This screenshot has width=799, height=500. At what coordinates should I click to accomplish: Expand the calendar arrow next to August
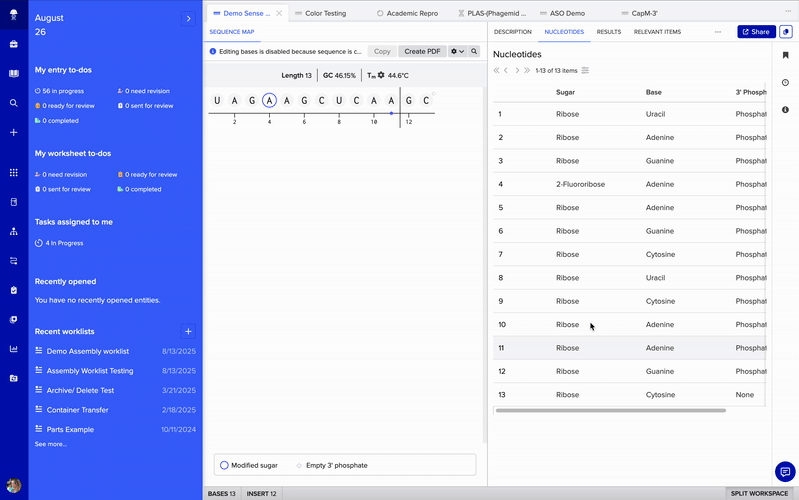pyautogui.click(x=188, y=18)
